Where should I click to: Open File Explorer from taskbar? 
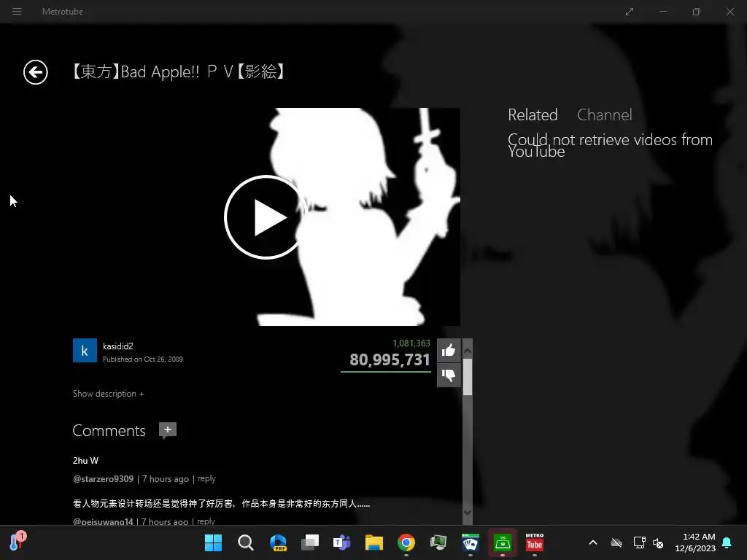pos(374,542)
